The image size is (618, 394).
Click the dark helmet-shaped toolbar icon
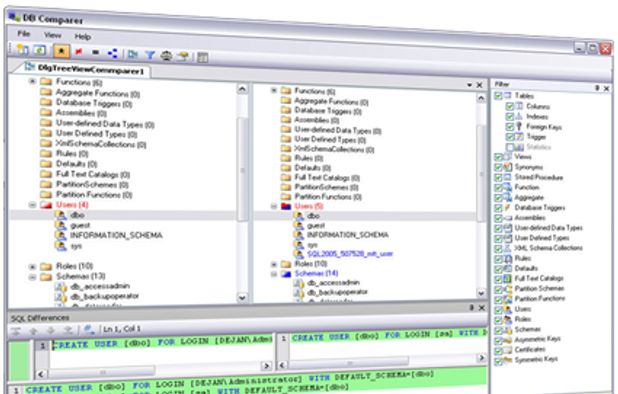click(166, 56)
